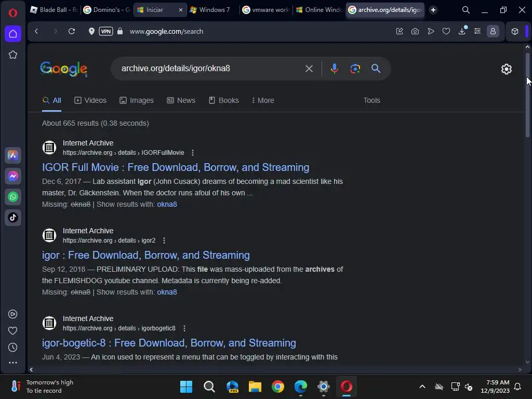Select the News results filter
The height and width of the screenshot is (399, 532).
click(181, 100)
